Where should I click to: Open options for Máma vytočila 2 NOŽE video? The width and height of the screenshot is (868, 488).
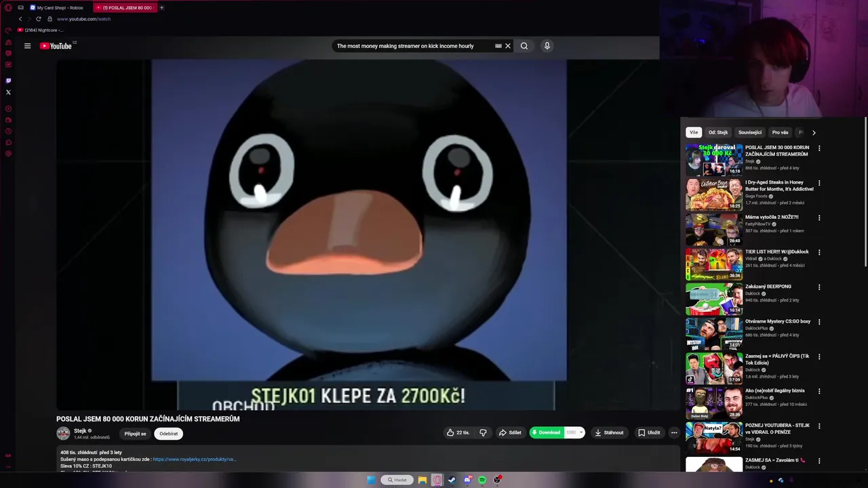(819, 218)
